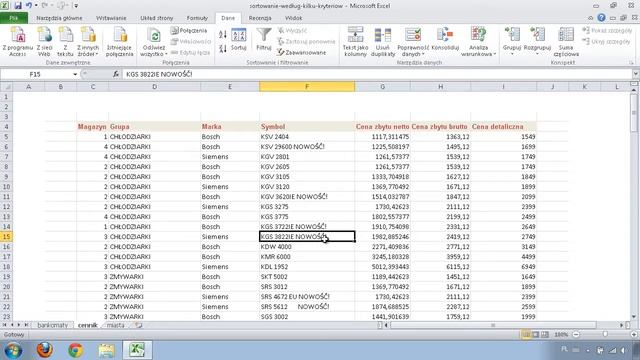Switch to Układ strony tab

157,18
